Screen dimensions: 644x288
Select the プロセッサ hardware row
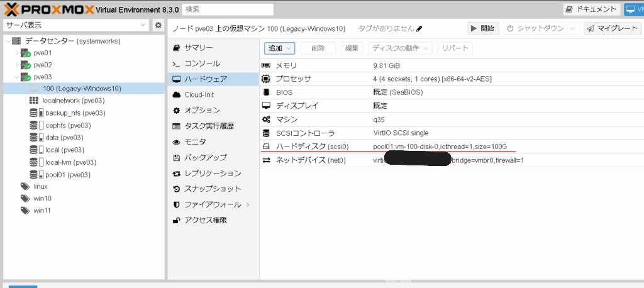tap(452, 79)
